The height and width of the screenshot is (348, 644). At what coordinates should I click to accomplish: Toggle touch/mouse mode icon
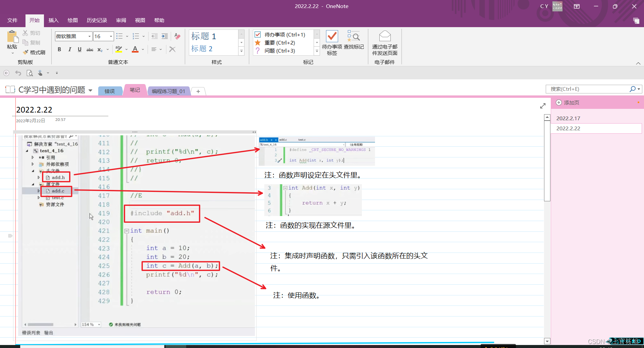(40, 73)
